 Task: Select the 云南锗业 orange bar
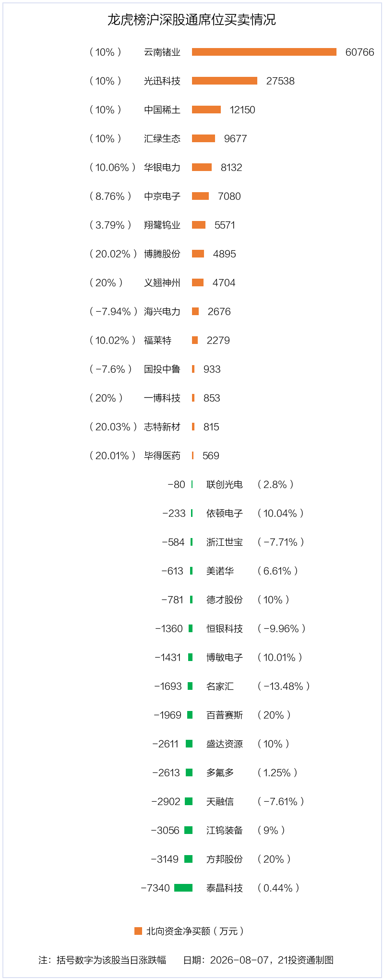tap(264, 52)
